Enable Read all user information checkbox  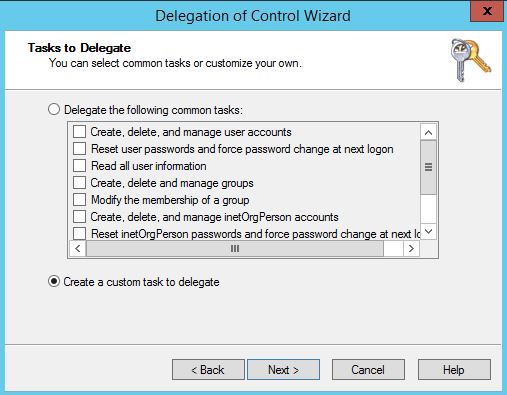coord(79,166)
